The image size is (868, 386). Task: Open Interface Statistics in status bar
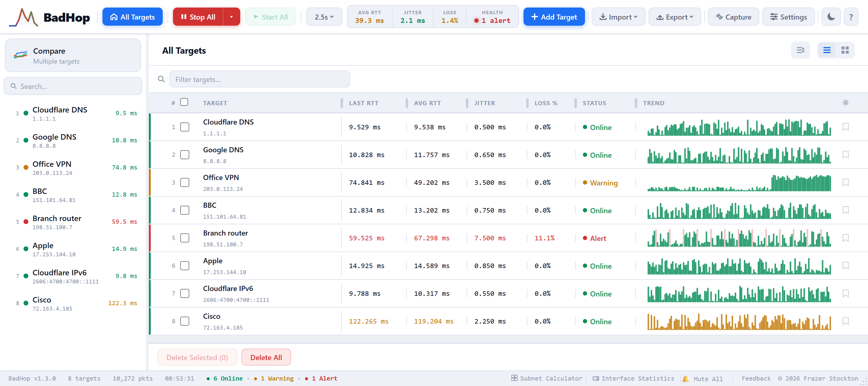634,378
